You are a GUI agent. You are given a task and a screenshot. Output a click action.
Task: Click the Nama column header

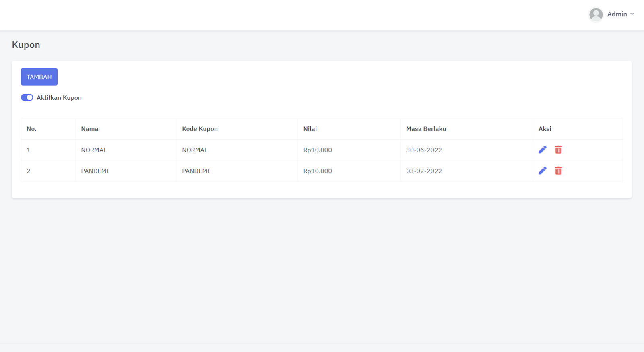click(89, 129)
